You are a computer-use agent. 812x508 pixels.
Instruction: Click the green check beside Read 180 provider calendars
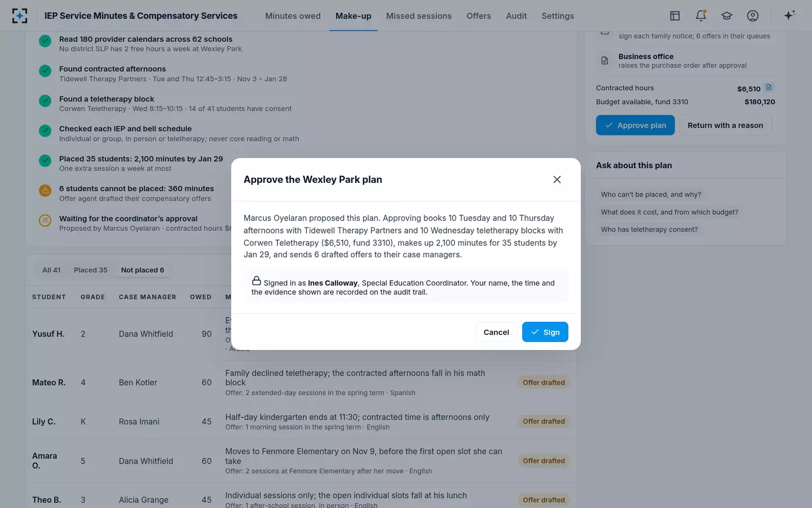coord(45,41)
